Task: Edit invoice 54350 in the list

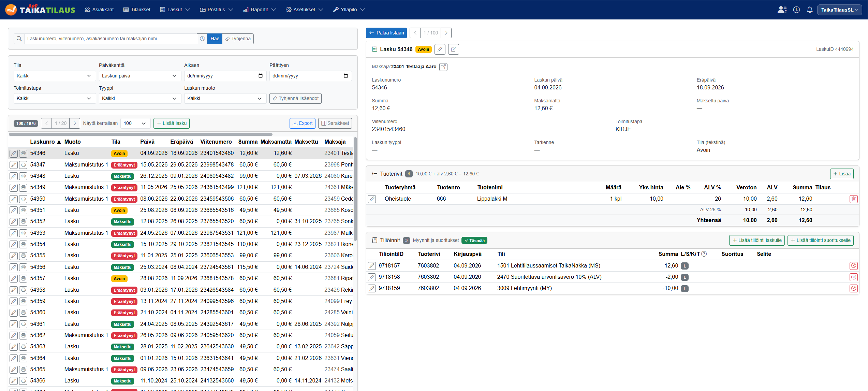Action: (x=14, y=199)
